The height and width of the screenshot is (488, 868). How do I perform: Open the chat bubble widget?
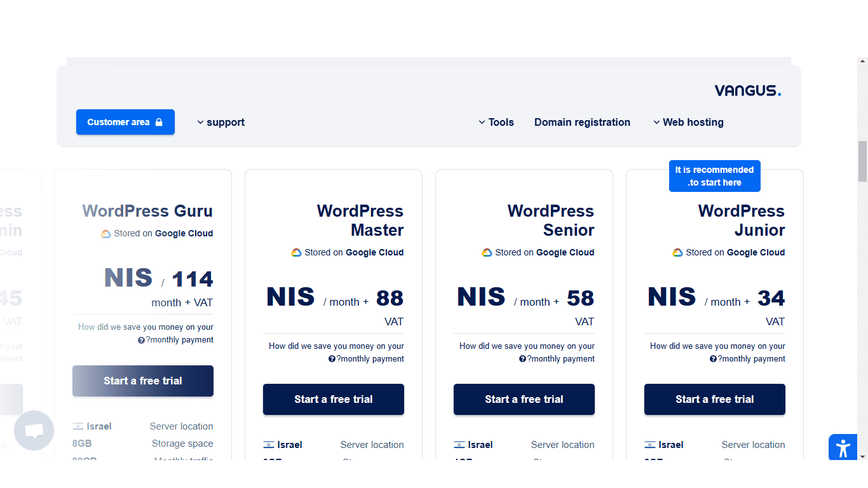(34, 431)
